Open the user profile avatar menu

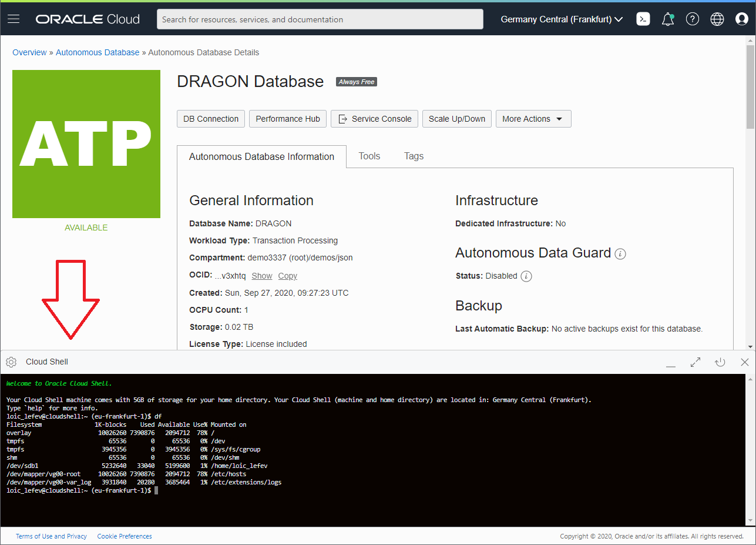(x=742, y=19)
